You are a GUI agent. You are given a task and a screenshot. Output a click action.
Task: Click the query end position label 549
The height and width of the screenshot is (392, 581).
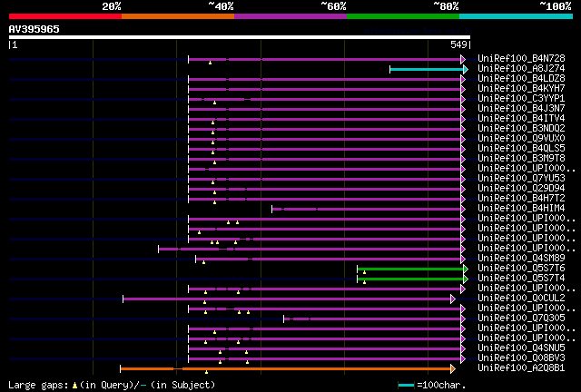pos(458,44)
